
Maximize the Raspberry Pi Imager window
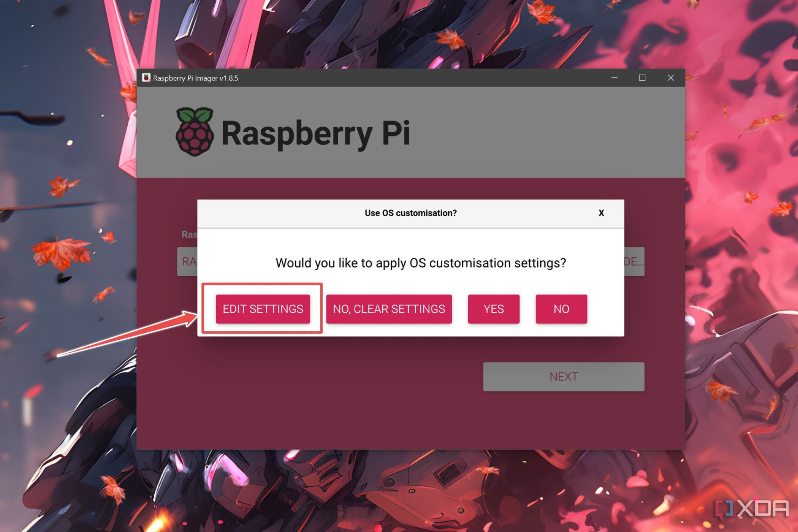tap(642, 78)
